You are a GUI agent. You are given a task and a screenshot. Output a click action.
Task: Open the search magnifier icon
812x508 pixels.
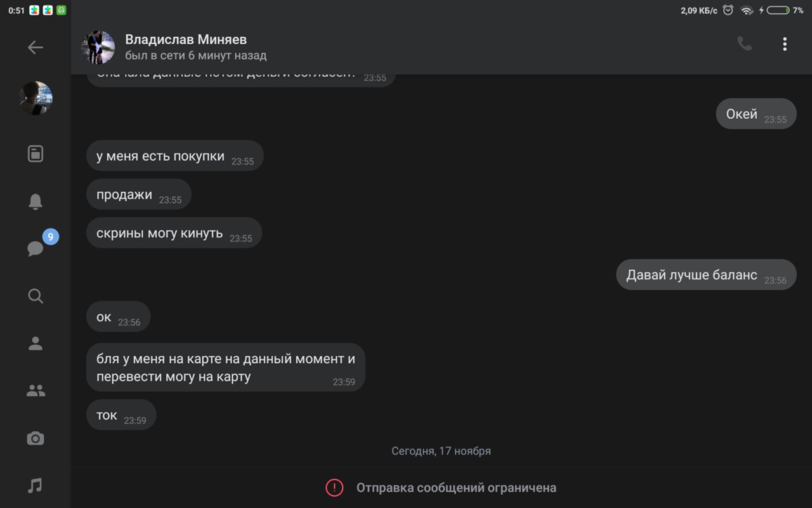[36, 296]
